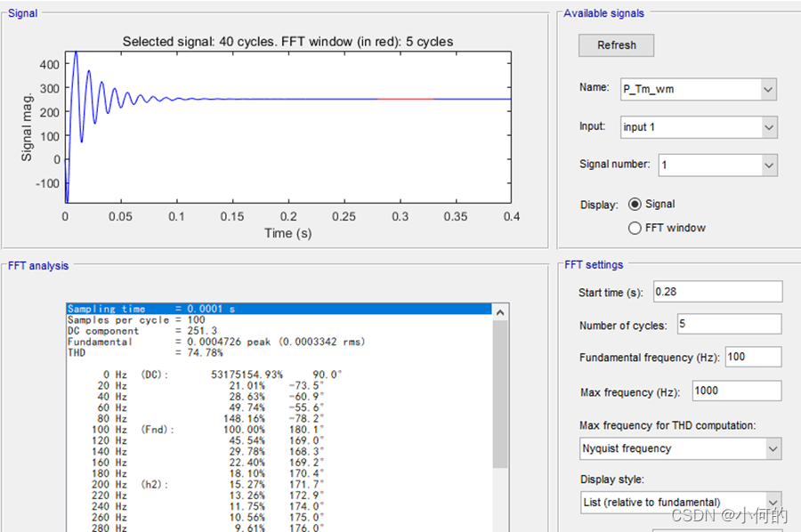The width and height of the screenshot is (801, 532).
Task: Click the FFT list scroll up arrow
Action: [500, 312]
